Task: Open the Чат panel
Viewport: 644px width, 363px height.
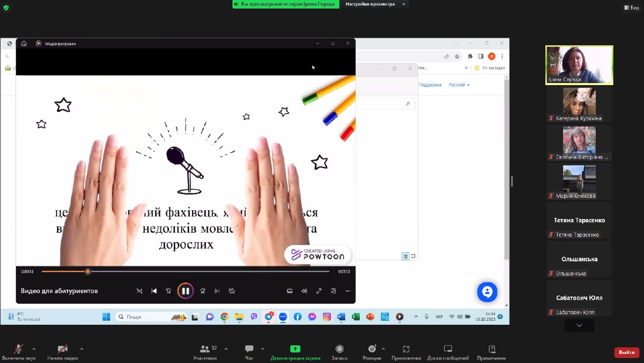Action: pos(249,349)
